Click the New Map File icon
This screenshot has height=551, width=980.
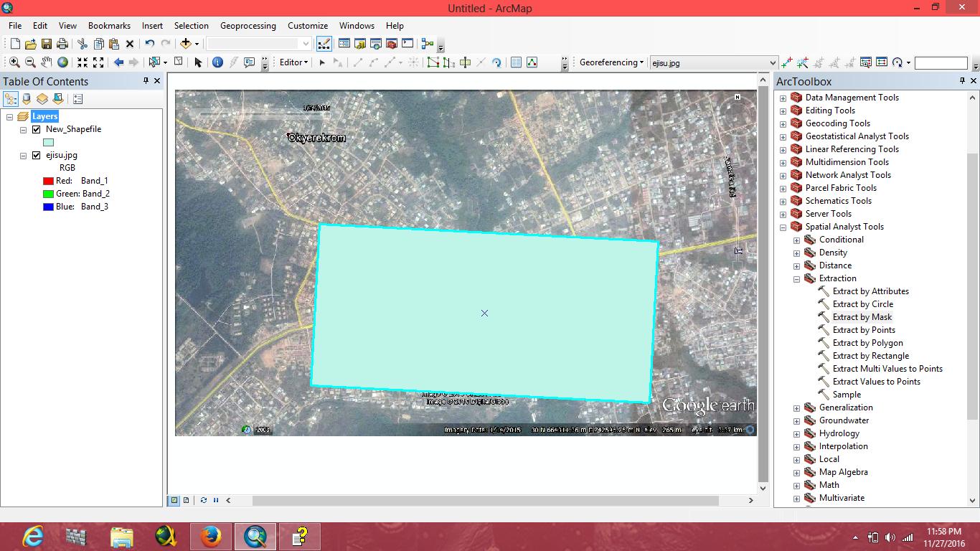[x=15, y=44]
